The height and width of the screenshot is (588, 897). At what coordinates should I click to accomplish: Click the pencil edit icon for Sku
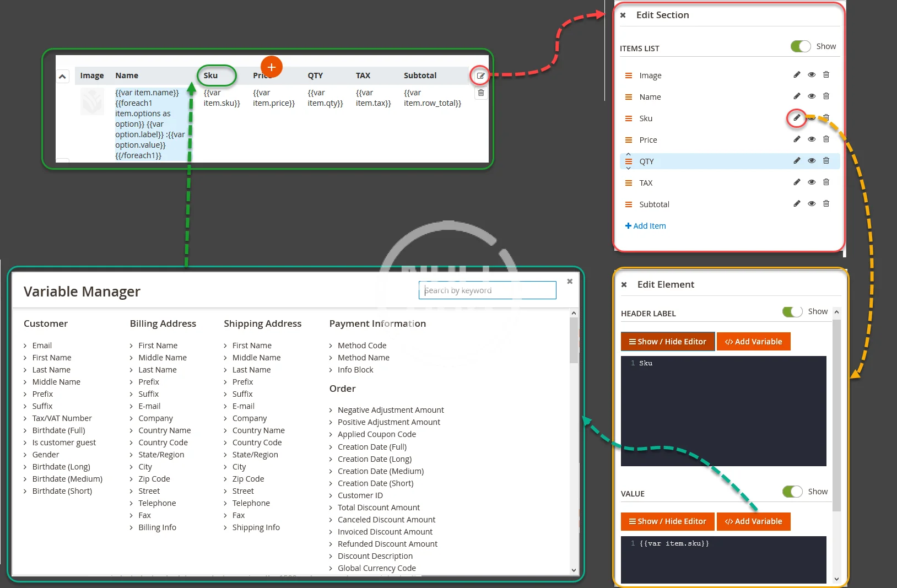pos(796,118)
